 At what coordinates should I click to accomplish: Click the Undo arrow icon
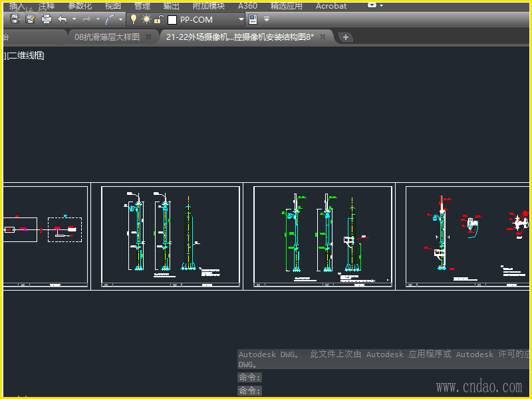[x=63, y=19]
